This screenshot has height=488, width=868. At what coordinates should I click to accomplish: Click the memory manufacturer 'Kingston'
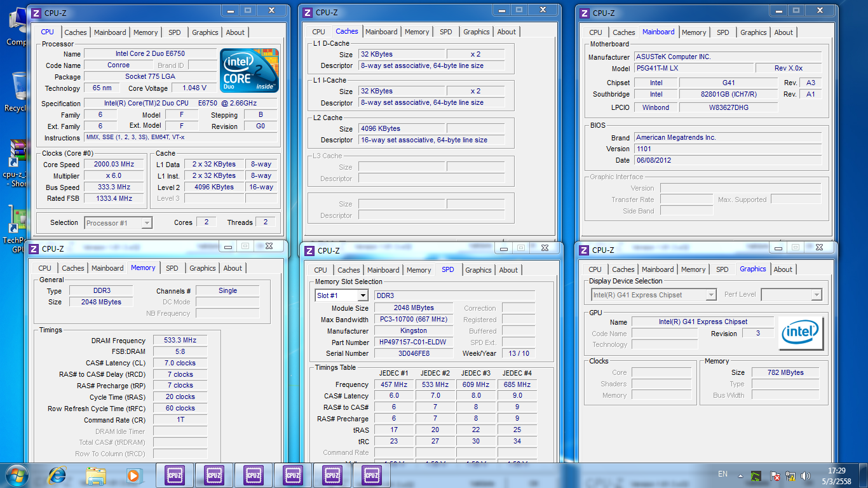tap(414, 331)
